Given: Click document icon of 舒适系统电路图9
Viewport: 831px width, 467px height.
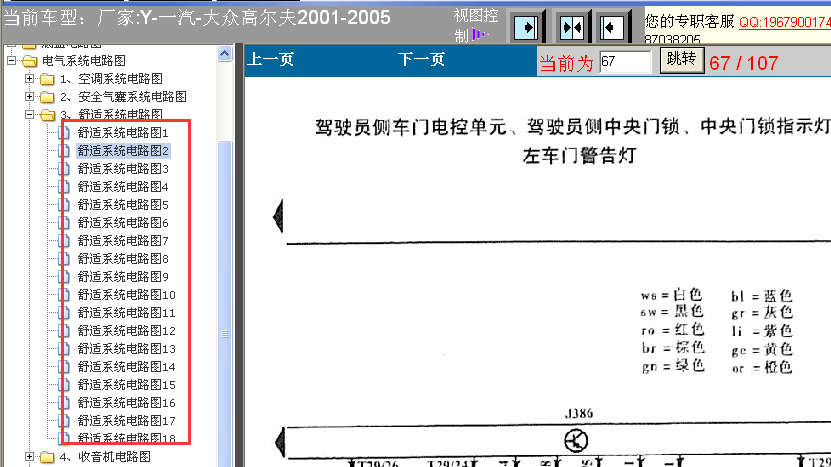Looking at the screenshot, I should (x=64, y=277).
